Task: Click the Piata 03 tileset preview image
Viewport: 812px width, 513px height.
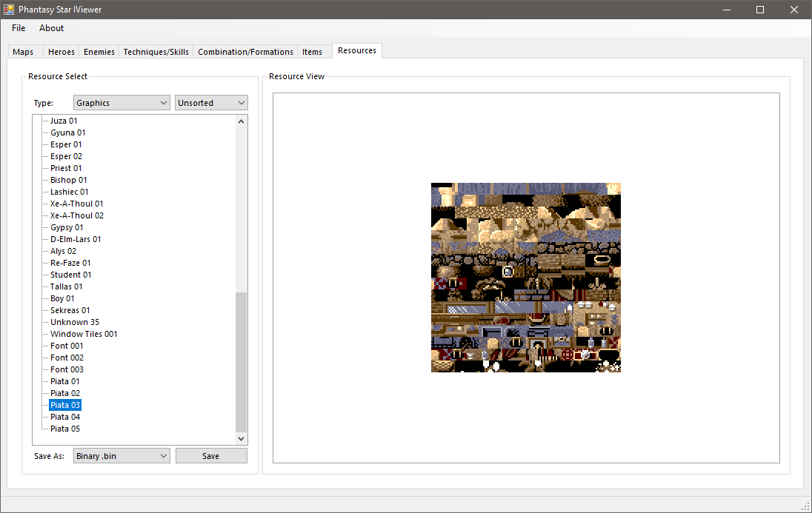Action: pyautogui.click(x=525, y=278)
